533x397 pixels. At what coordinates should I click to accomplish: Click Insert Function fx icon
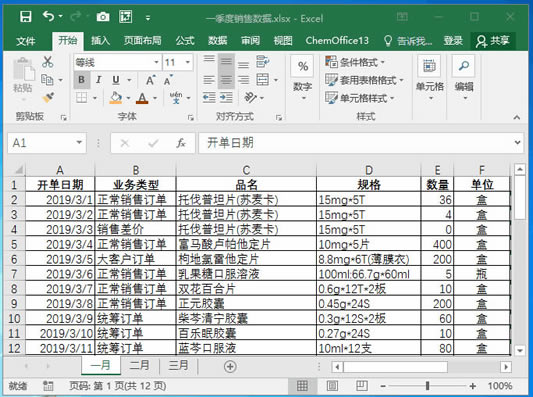click(x=181, y=143)
